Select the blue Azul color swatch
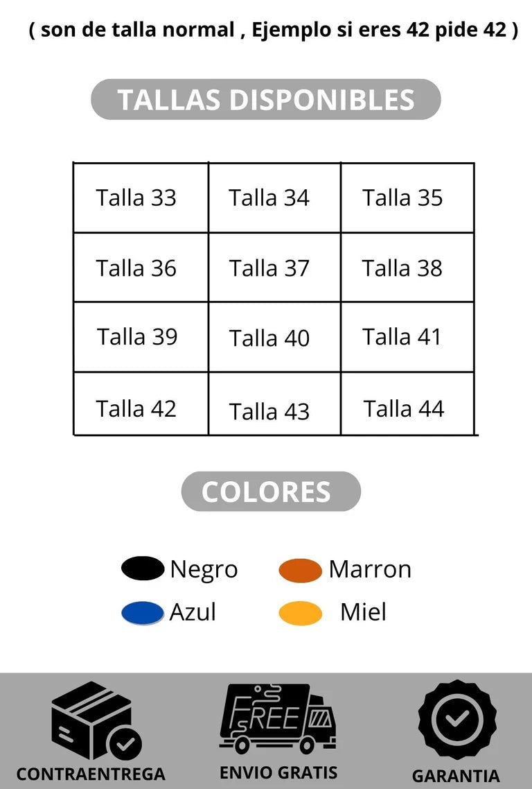 point(143,613)
